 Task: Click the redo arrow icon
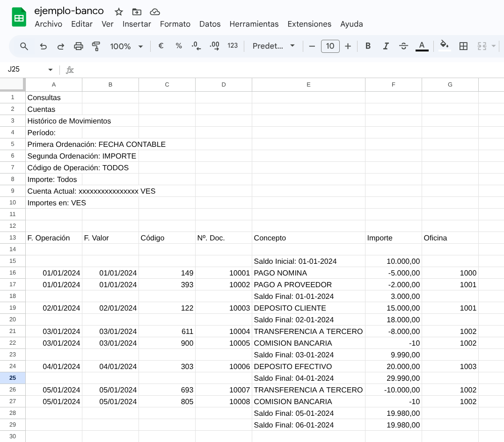coord(61,46)
